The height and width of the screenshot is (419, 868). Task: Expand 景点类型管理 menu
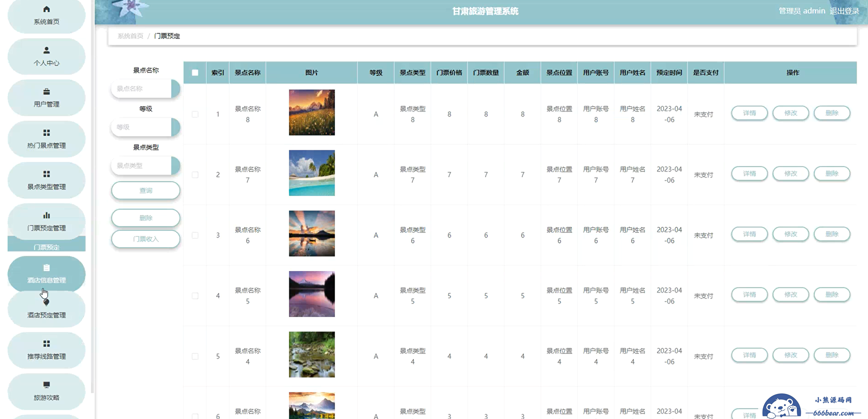47,180
